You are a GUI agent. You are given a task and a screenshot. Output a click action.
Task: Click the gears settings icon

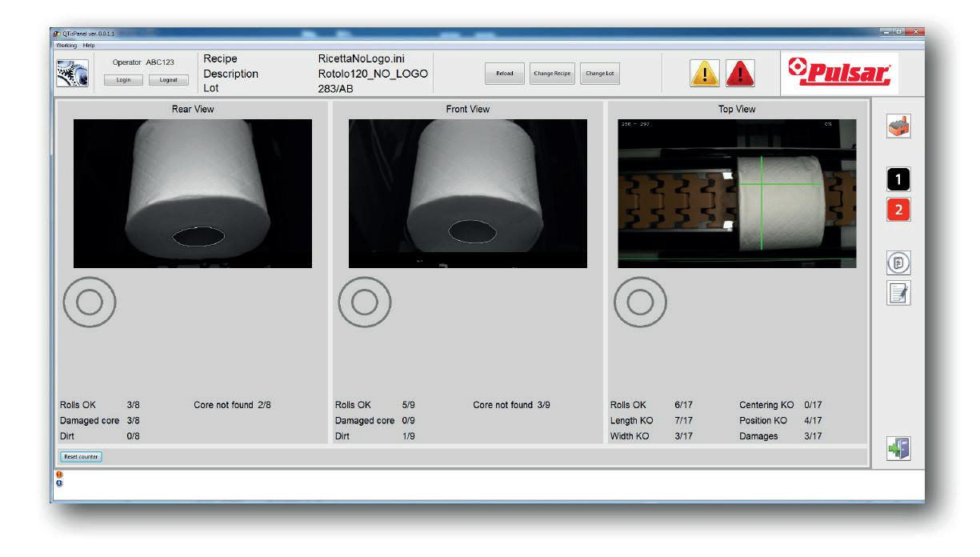(x=71, y=73)
